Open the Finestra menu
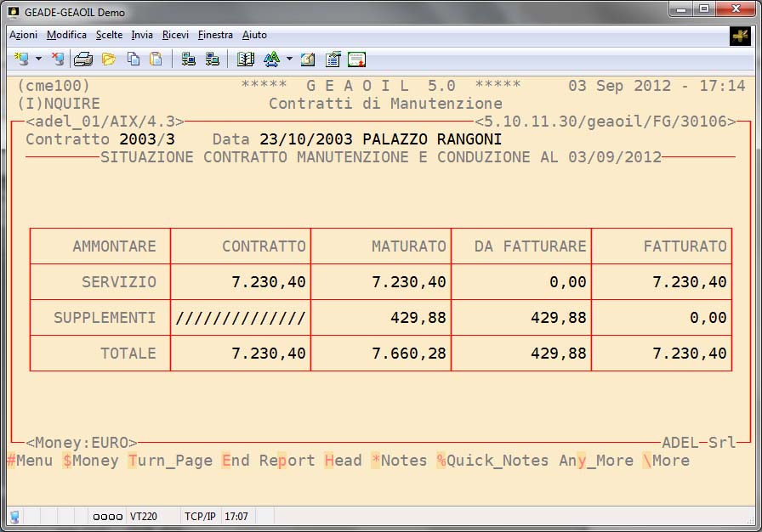The width and height of the screenshot is (762, 532). [215, 35]
